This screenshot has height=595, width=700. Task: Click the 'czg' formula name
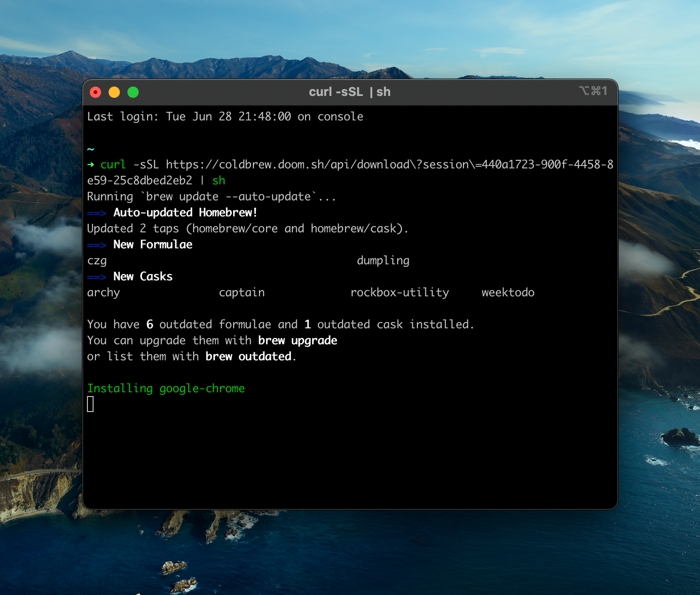click(x=97, y=261)
